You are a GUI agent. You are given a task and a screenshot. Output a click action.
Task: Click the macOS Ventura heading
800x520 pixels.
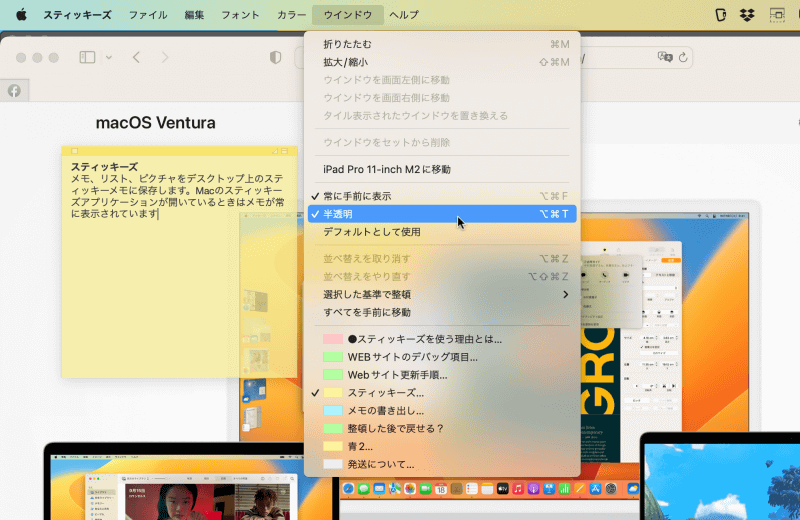point(156,123)
